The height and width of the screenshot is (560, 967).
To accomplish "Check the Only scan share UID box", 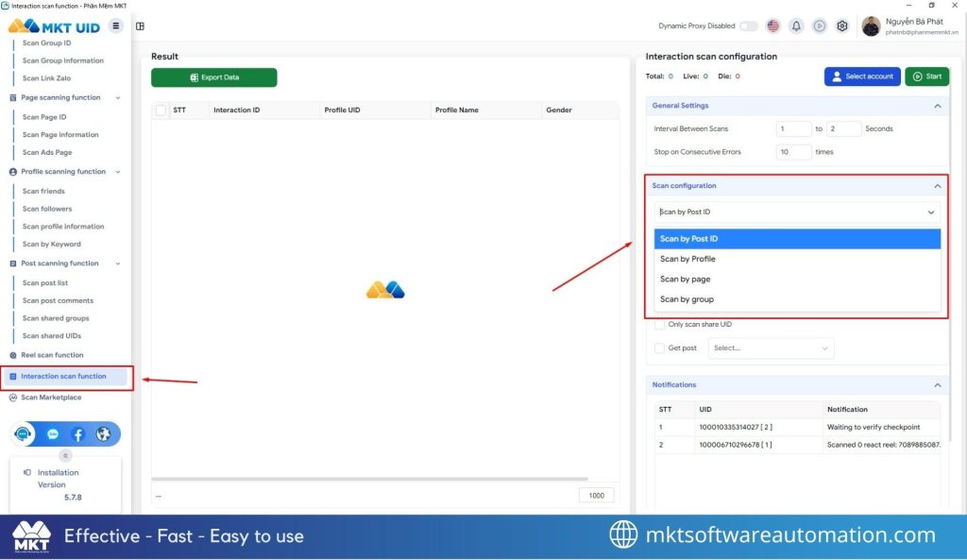I will 660,325.
